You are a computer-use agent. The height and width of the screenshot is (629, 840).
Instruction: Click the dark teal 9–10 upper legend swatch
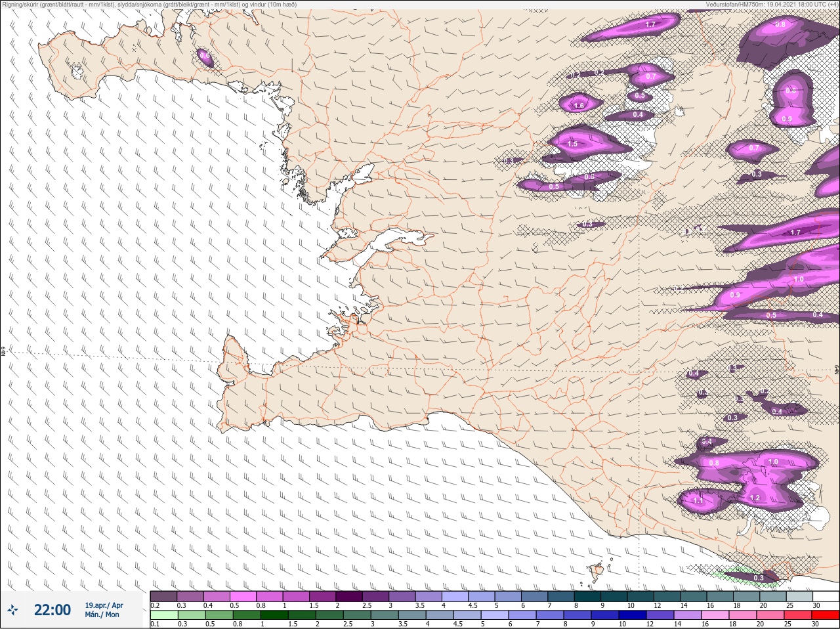pos(615,596)
